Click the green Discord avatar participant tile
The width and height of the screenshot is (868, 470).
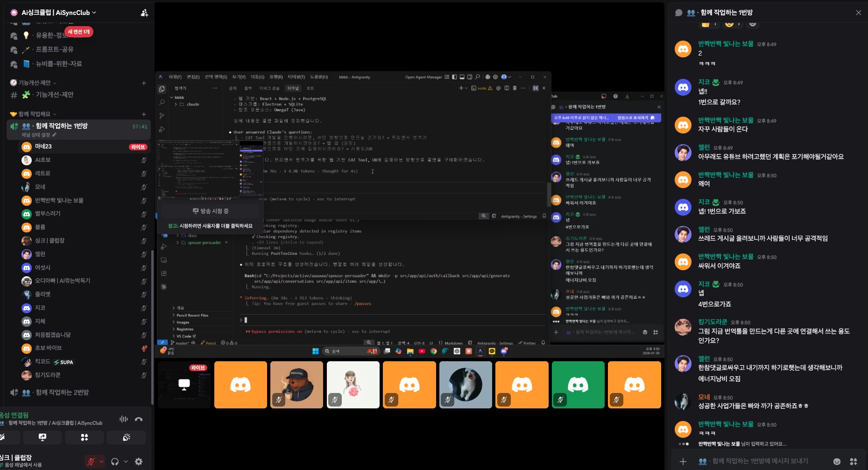[x=578, y=385]
